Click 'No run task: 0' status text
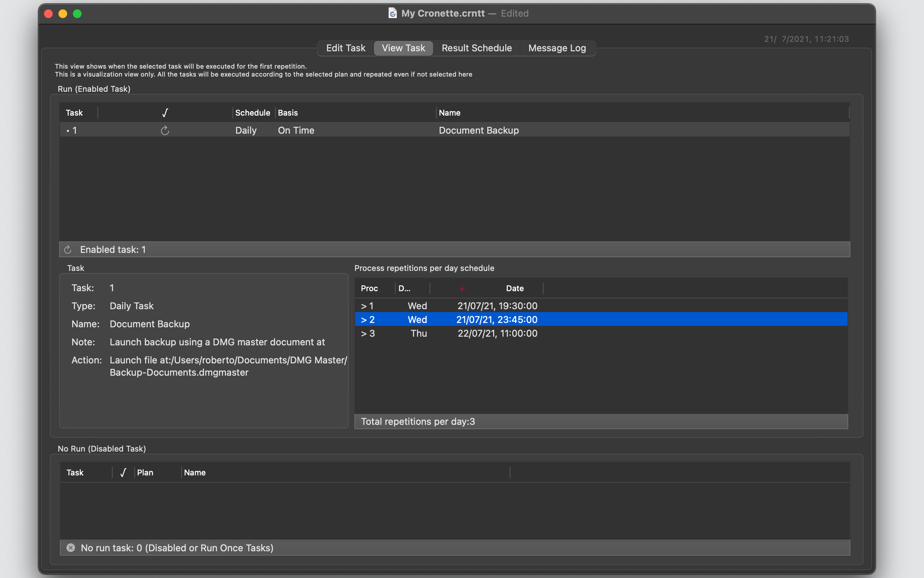The width and height of the screenshot is (924, 578). tap(177, 548)
